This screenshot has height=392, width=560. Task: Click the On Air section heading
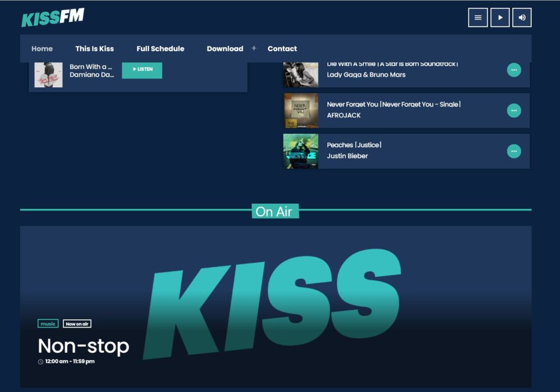point(275,211)
